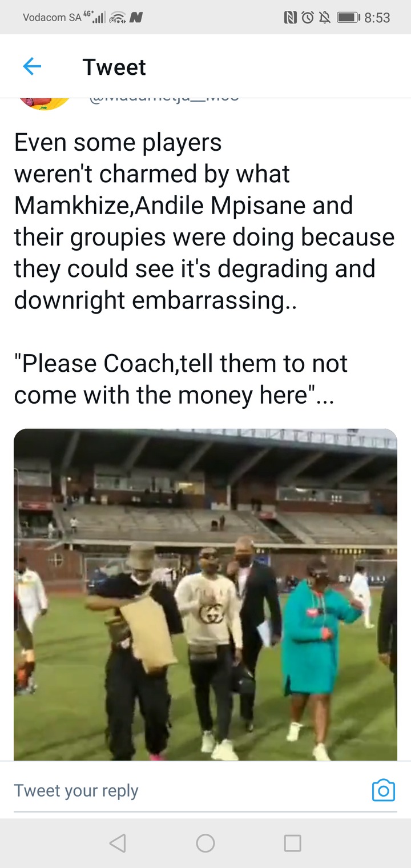
Task: Tap the blue back arrow
Action: (x=32, y=67)
